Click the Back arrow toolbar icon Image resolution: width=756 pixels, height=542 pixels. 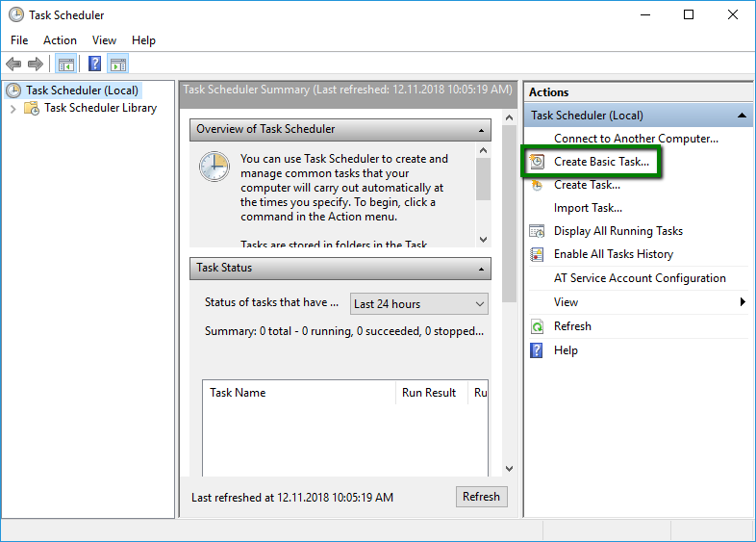(13, 64)
